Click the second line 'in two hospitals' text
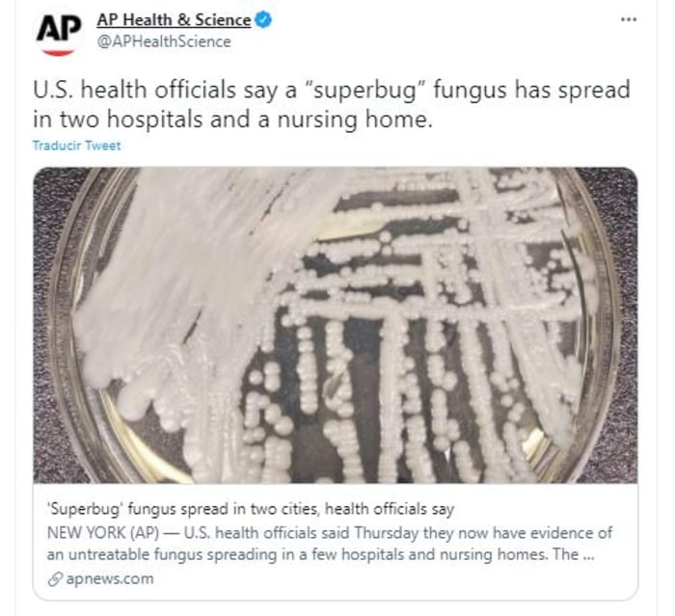 coord(232,120)
